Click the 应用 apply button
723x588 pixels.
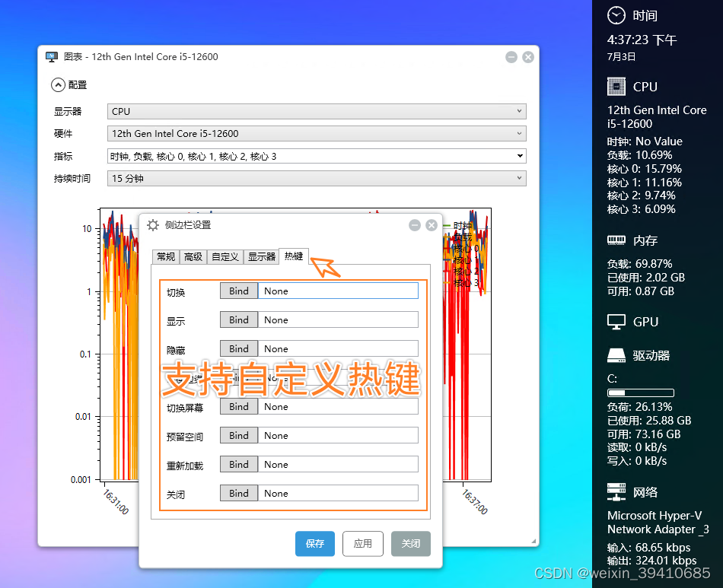(363, 544)
